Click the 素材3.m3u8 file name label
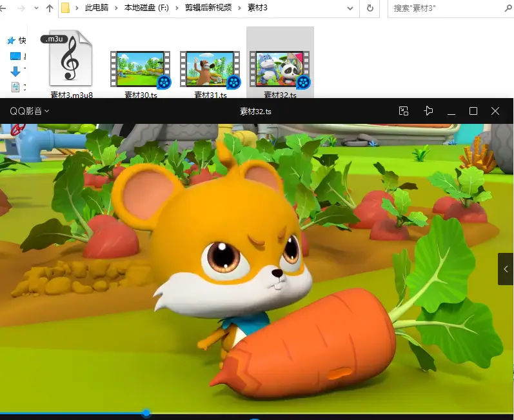 point(72,95)
